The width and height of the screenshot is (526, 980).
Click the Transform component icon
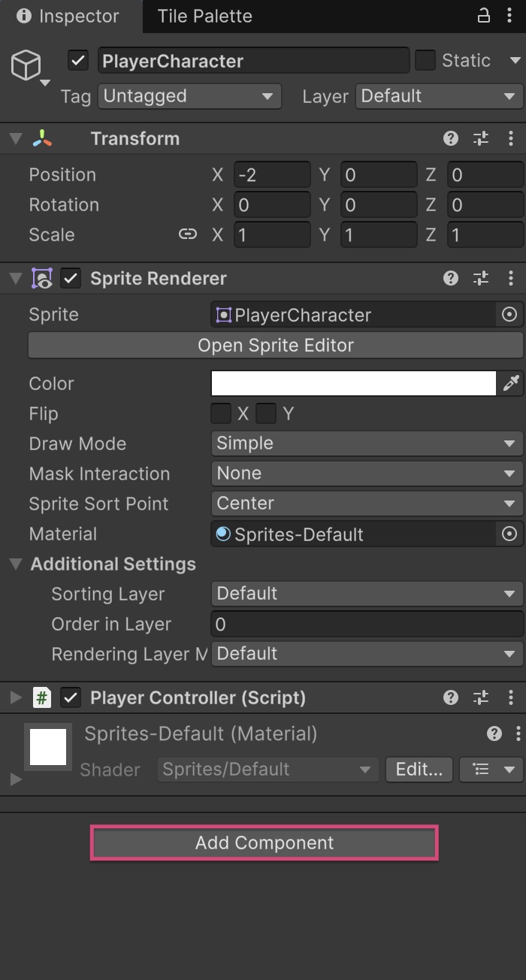[43, 138]
